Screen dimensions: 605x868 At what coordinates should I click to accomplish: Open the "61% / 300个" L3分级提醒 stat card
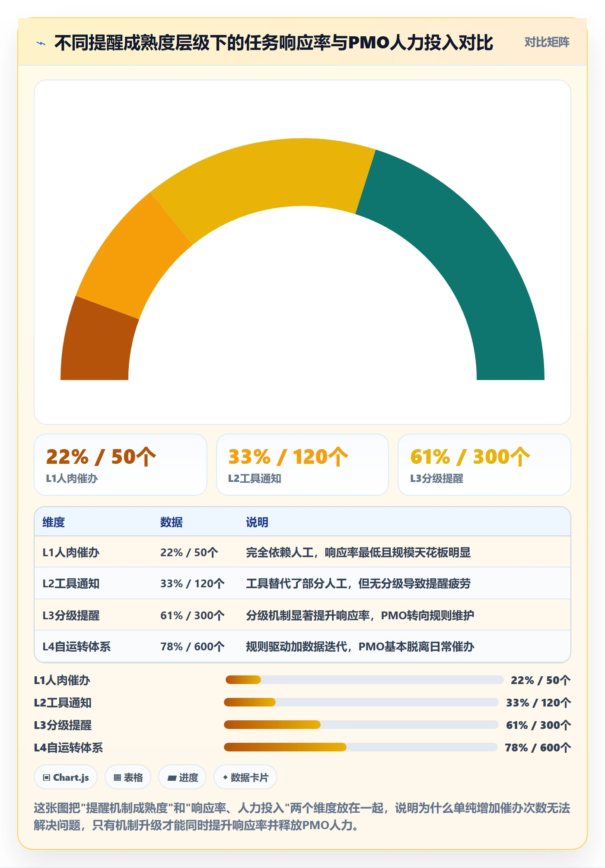click(x=484, y=465)
